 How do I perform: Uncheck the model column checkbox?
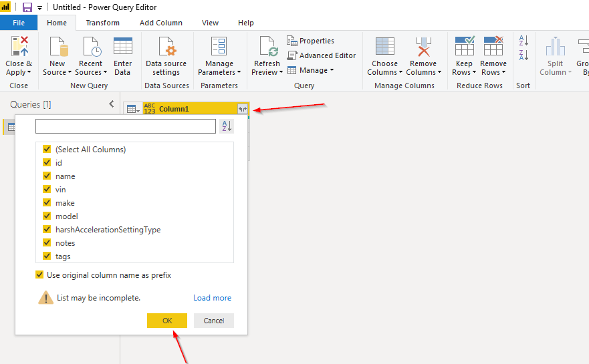pyautogui.click(x=47, y=216)
